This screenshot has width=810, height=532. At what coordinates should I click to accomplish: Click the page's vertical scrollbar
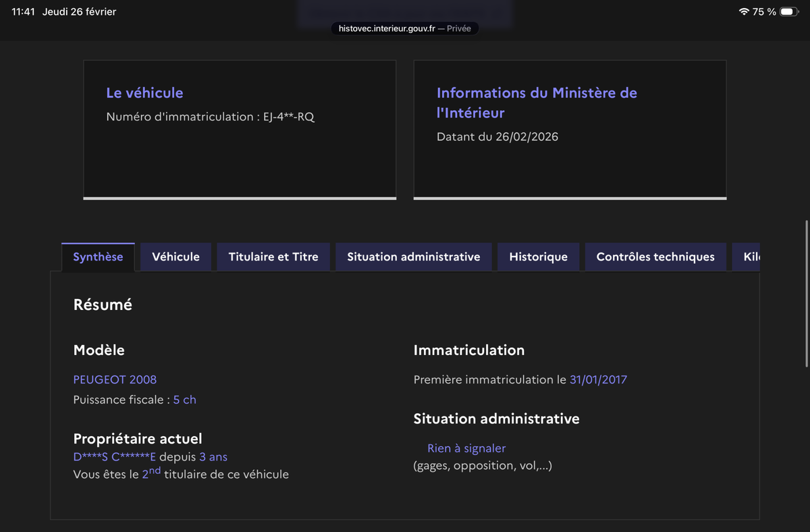(x=807, y=294)
